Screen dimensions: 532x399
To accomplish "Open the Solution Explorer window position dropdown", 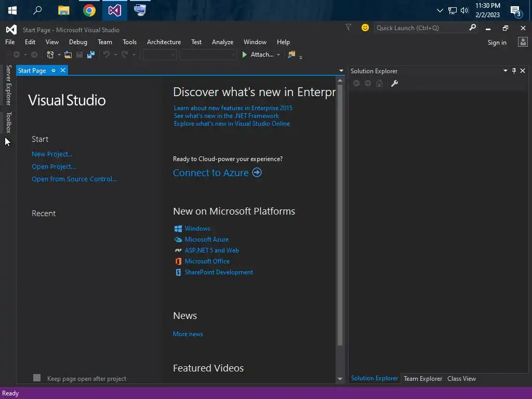I will coord(505,71).
